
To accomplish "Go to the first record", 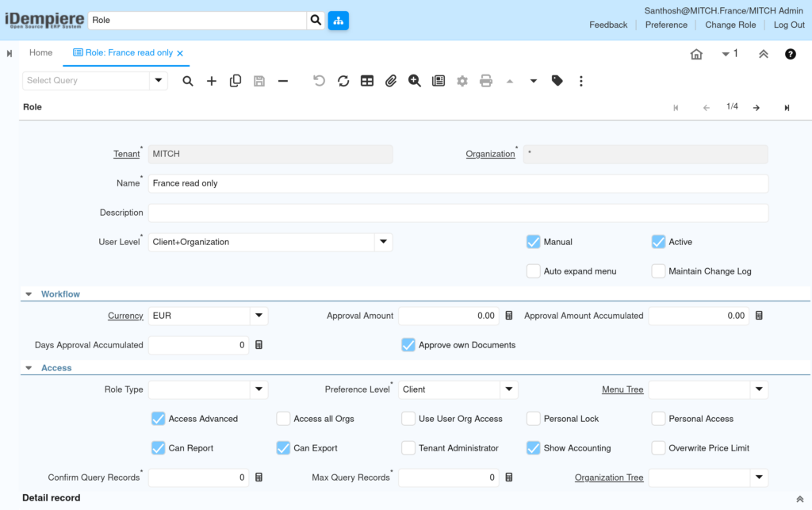I will click(x=676, y=108).
